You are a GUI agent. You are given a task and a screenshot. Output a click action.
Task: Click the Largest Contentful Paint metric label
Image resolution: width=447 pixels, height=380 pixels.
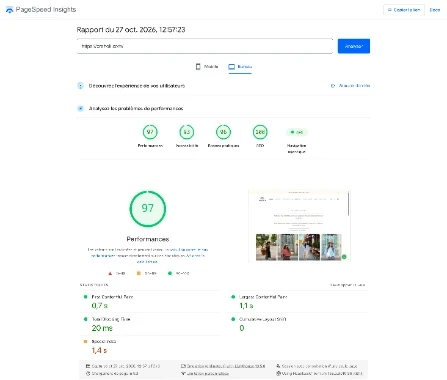pos(263,297)
